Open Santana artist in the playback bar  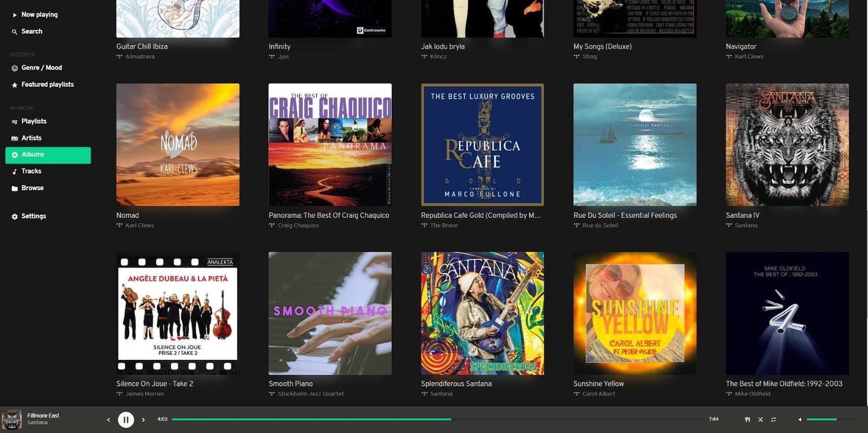(37, 423)
